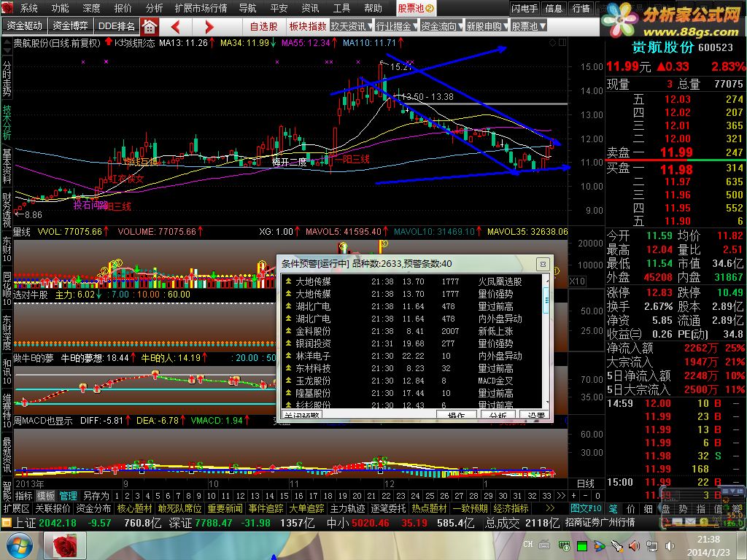Go forward with the red right arrow
This screenshot has height=560, width=747.
point(209,27)
